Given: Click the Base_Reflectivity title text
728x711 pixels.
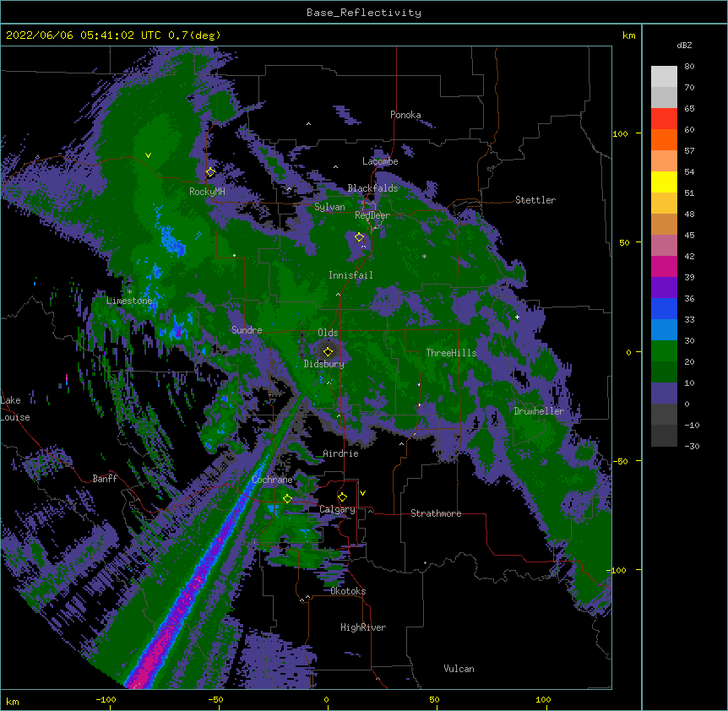Looking at the screenshot, I should 364,13.
